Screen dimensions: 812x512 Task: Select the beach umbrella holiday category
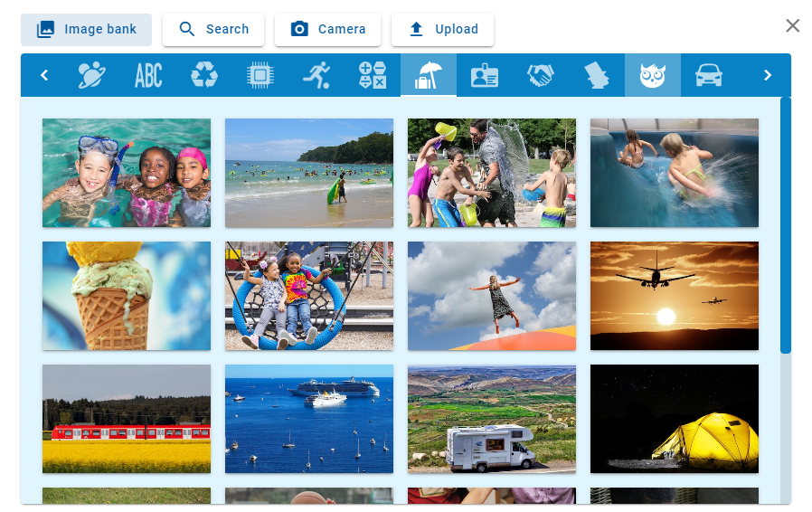[x=429, y=75]
